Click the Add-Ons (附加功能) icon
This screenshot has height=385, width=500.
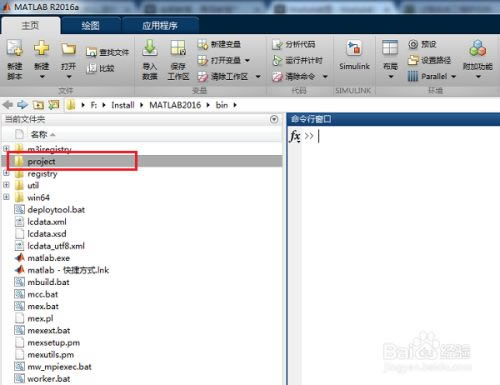[478, 48]
